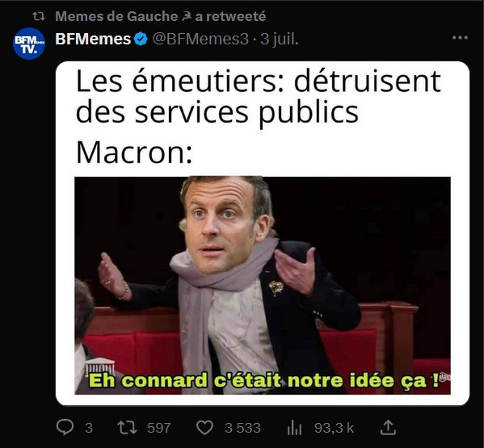Click the 3 533 likes count
Image resolution: width=484 pixels, height=448 pixels.
point(242,428)
